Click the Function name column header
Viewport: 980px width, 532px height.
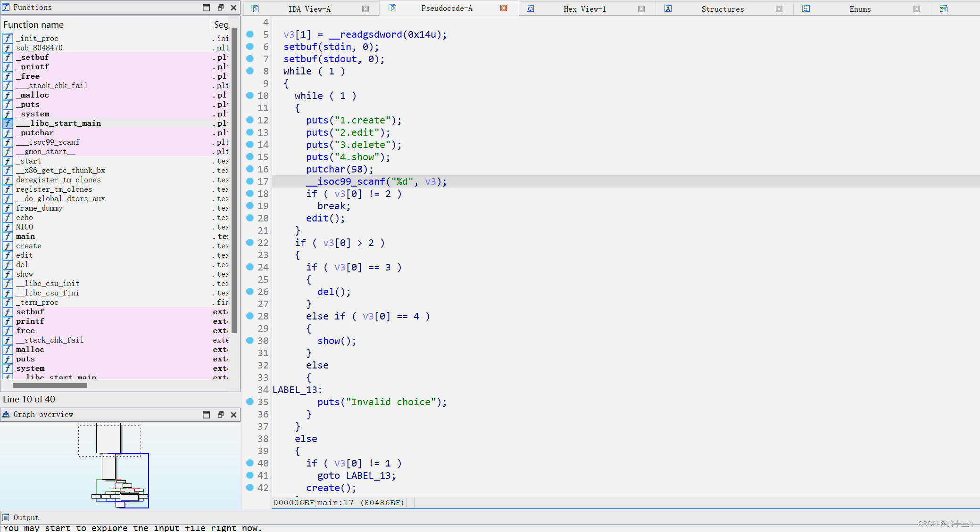[x=33, y=25]
